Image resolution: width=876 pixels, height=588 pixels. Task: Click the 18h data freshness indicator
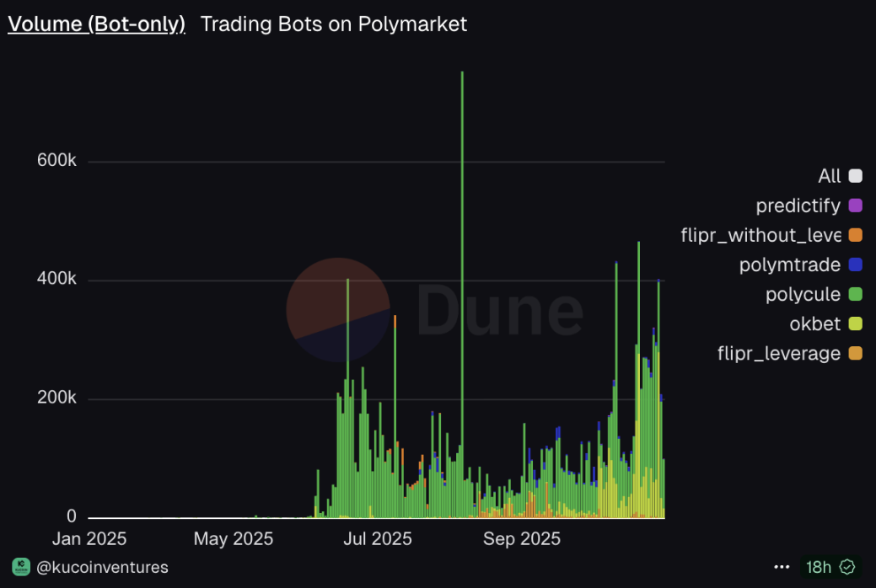click(818, 567)
